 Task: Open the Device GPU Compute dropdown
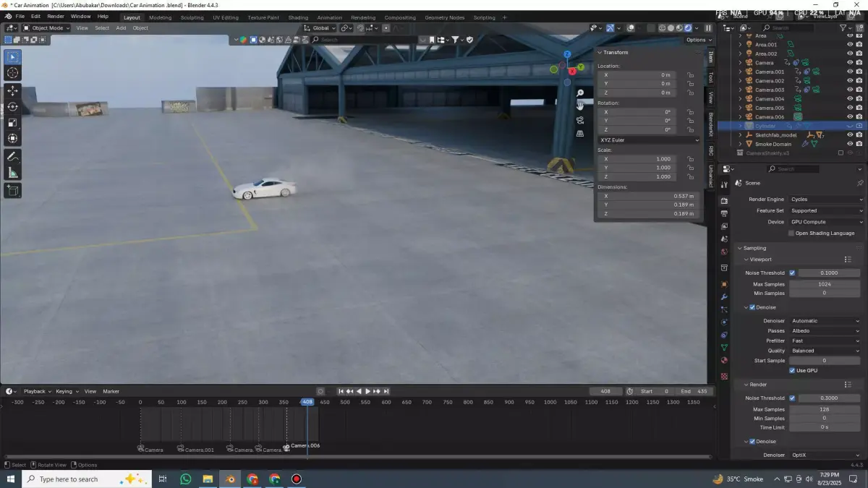pyautogui.click(x=826, y=222)
